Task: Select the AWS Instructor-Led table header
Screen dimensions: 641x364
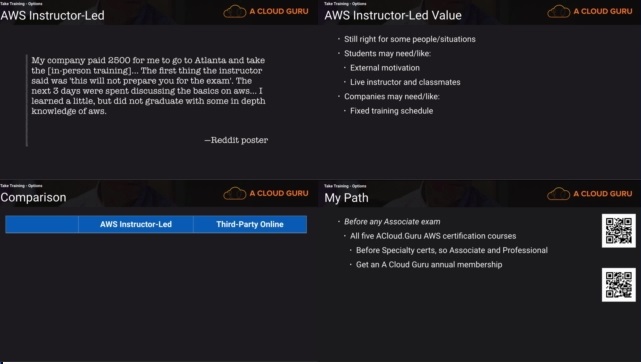Action: pyautogui.click(x=136, y=224)
